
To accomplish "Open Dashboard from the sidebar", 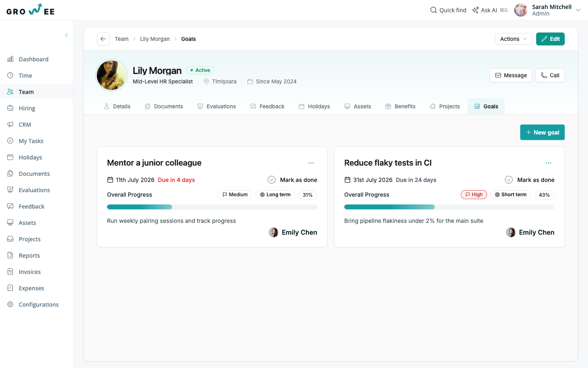I will pos(33,59).
